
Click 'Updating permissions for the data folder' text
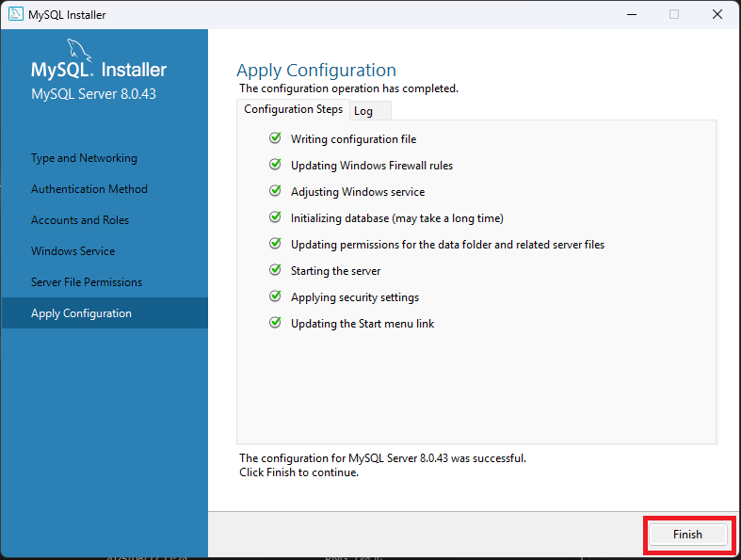point(447,245)
